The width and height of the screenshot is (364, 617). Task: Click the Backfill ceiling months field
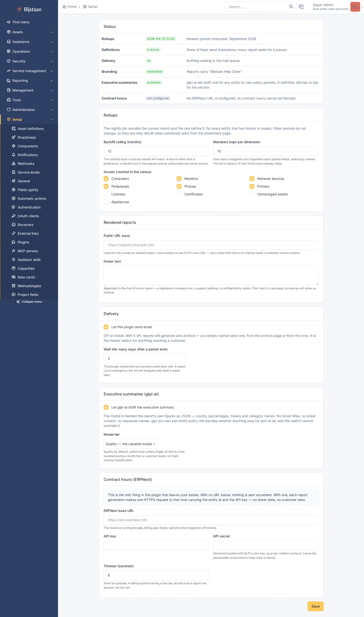(156, 151)
